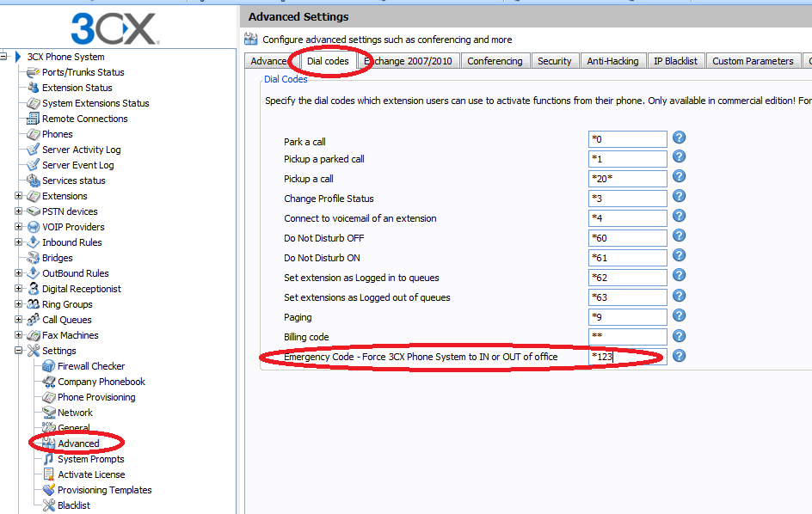The width and height of the screenshot is (812, 514).
Task: Expand the VOIP Providers node
Action: 19,227
